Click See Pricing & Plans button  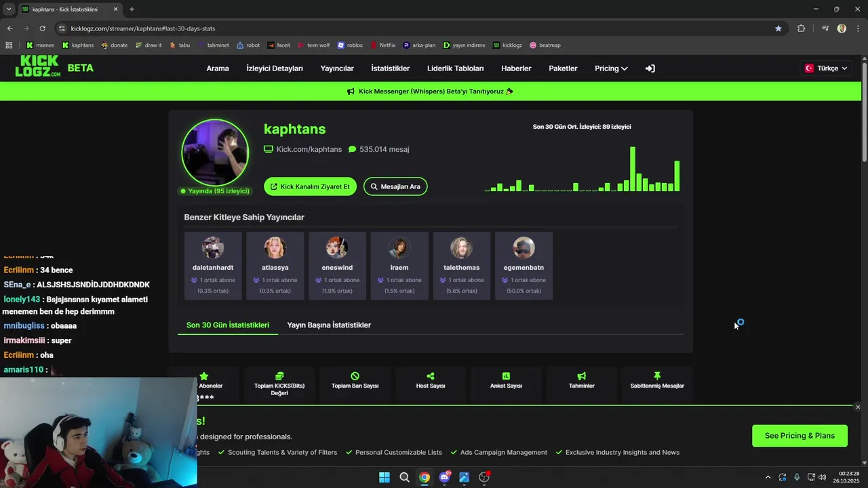800,436
